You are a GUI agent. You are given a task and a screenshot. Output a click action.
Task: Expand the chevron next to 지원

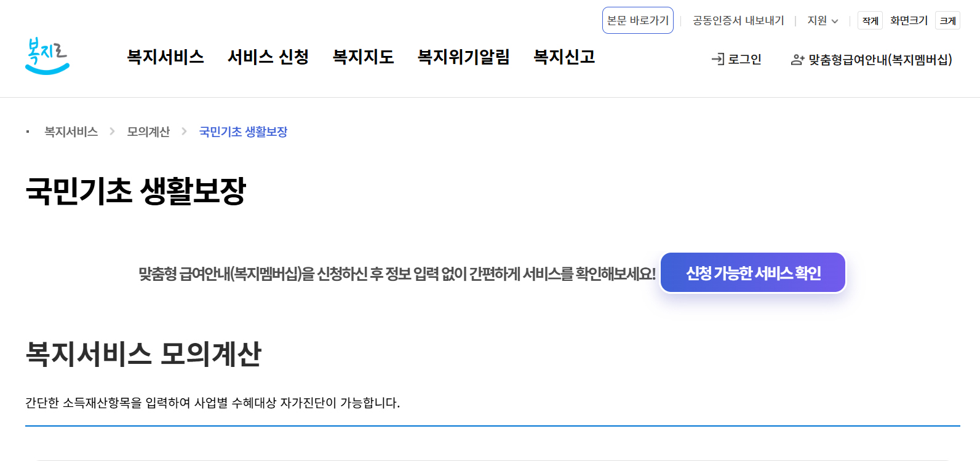coord(835,20)
